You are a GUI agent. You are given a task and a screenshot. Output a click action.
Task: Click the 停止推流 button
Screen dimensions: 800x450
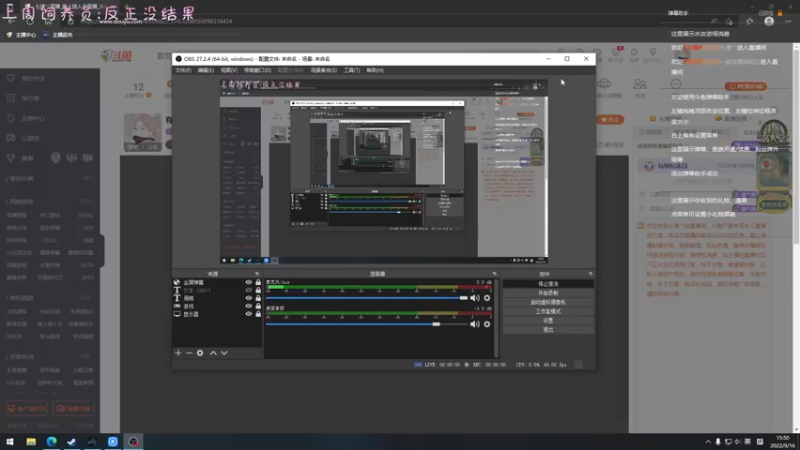point(548,284)
